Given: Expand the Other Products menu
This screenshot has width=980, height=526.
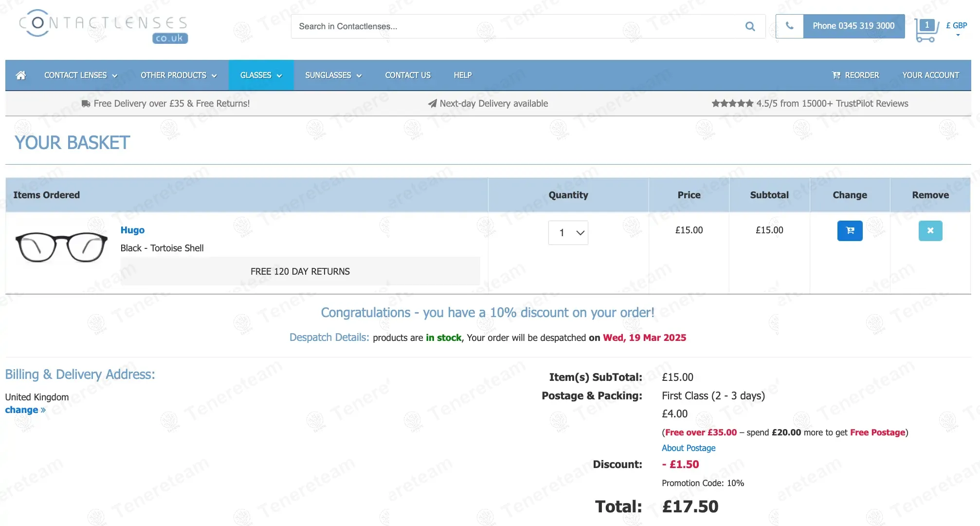Looking at the screenshot, I should click(179, 75).
